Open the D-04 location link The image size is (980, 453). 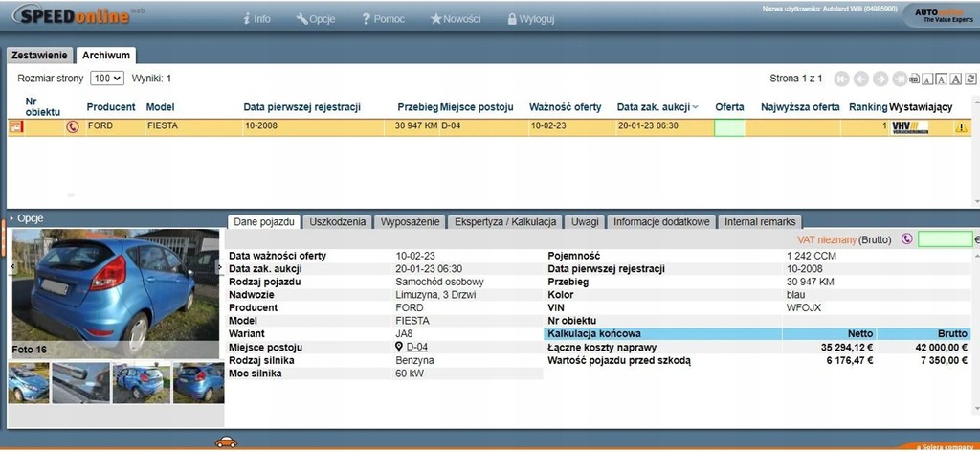[416, 347]
